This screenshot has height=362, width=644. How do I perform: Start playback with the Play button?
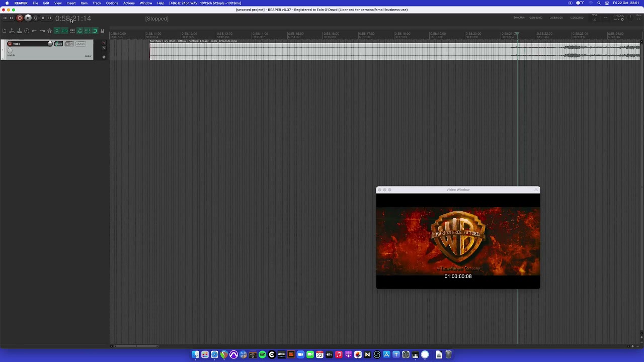28,18
